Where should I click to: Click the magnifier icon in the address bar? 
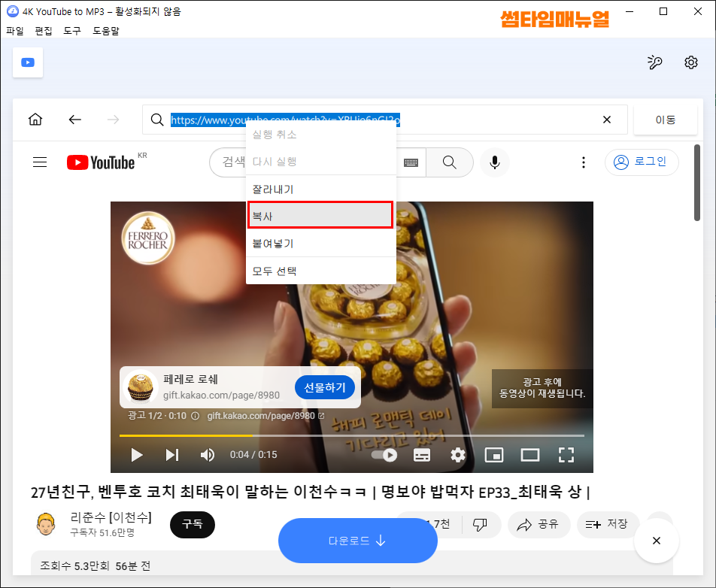pos(157,120)
